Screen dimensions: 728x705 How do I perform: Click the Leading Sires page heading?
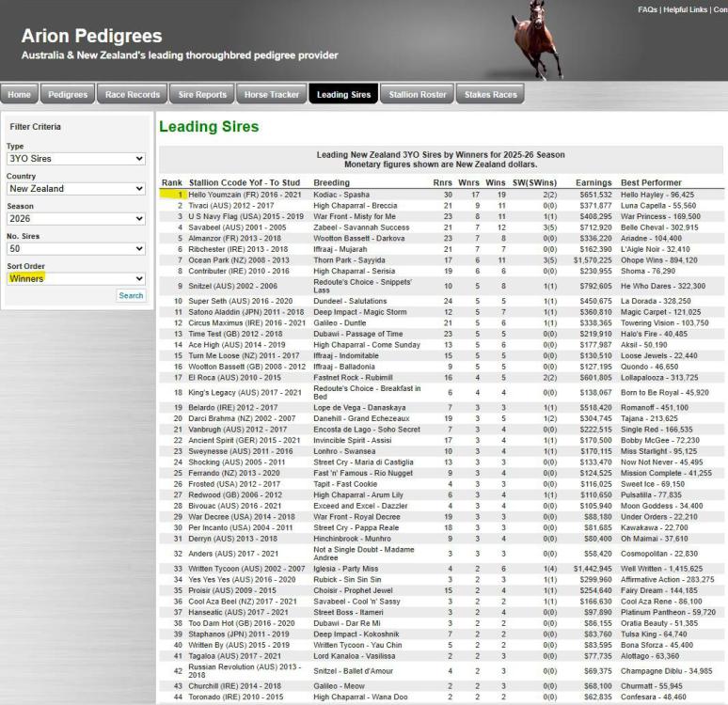[209, 127]
